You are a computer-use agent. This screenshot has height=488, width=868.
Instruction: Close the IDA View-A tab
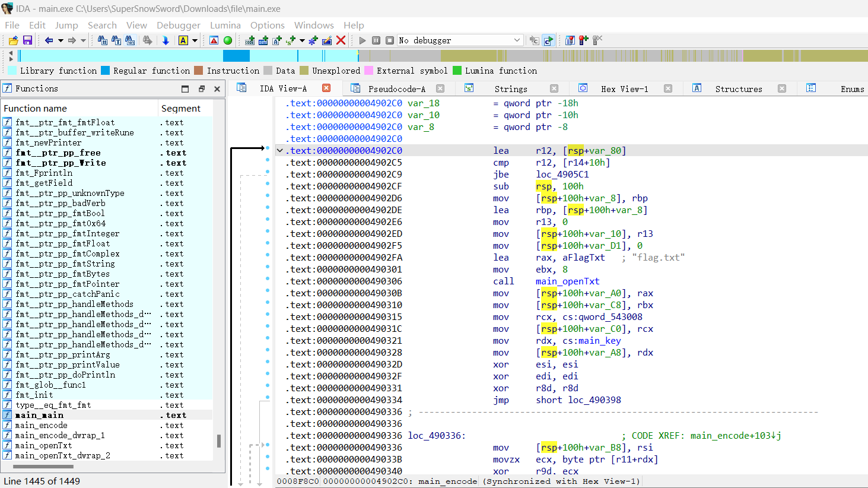click(326, 88)
